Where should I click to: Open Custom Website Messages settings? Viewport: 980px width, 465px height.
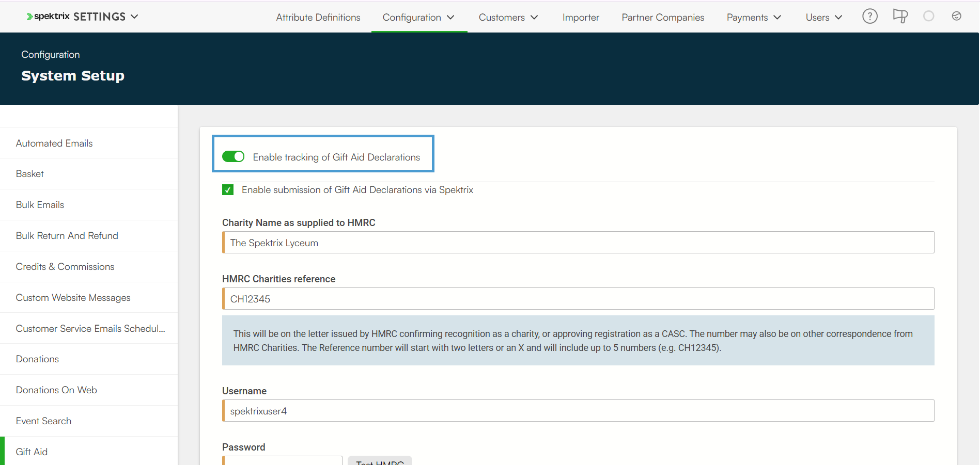89,298
